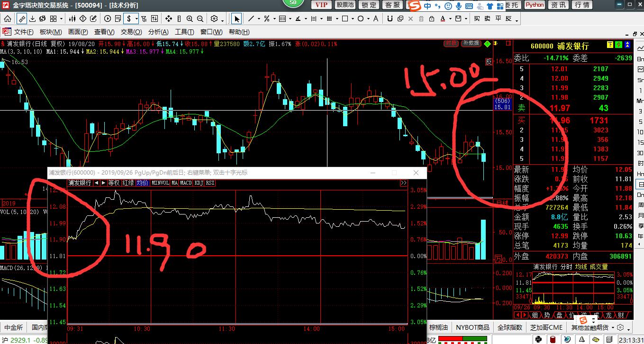Screen dimensions: 644x344
Task: Select the line drawing tool
Action: point(251,19)
